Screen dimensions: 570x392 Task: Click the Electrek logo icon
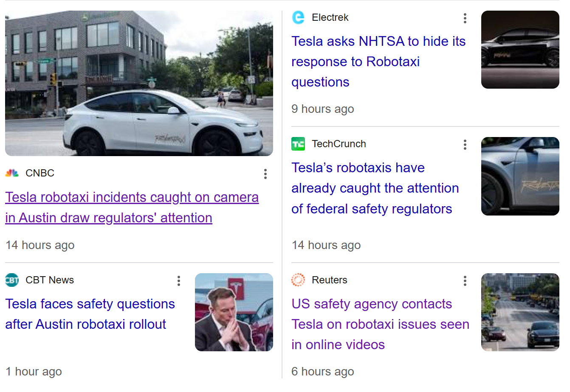(x=298, y=17)
